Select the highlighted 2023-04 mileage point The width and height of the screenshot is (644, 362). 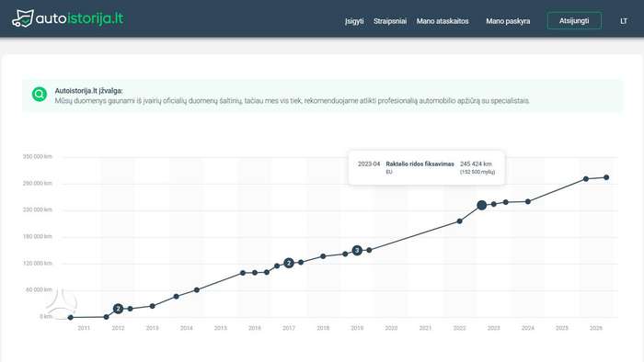tap(482, 205)
